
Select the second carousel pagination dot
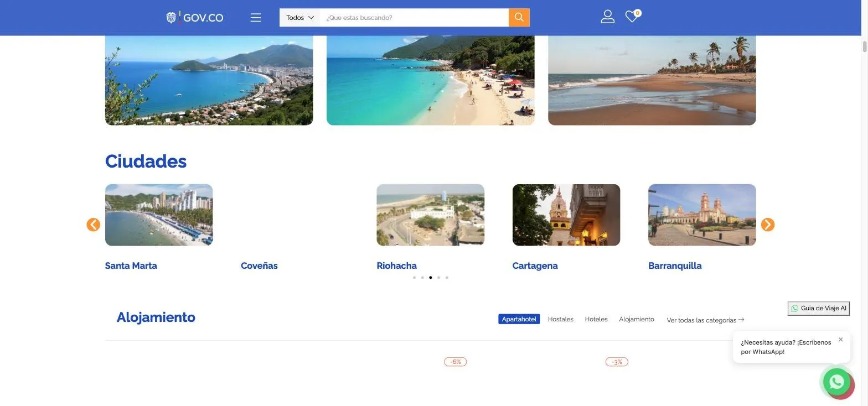tap(422, 278)
